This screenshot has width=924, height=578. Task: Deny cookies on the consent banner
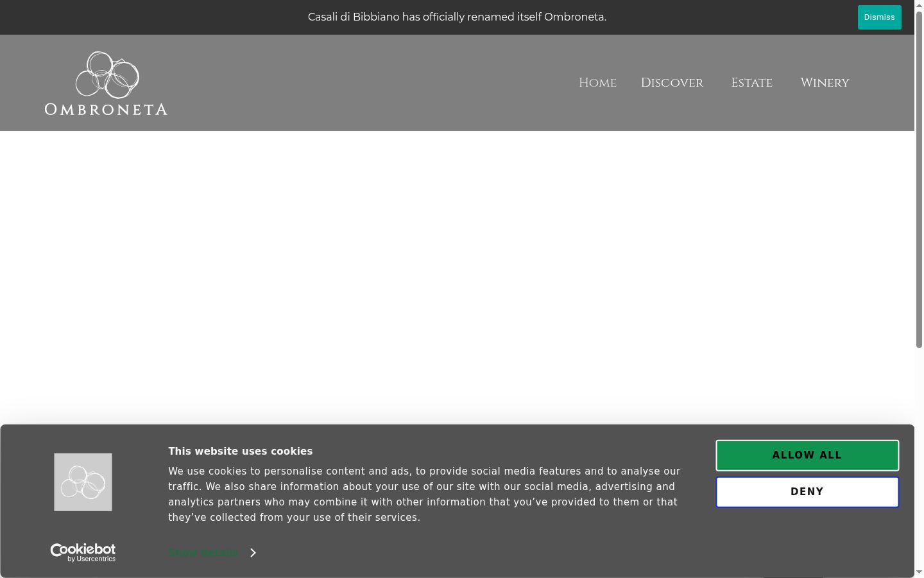(x=807, y=492)
